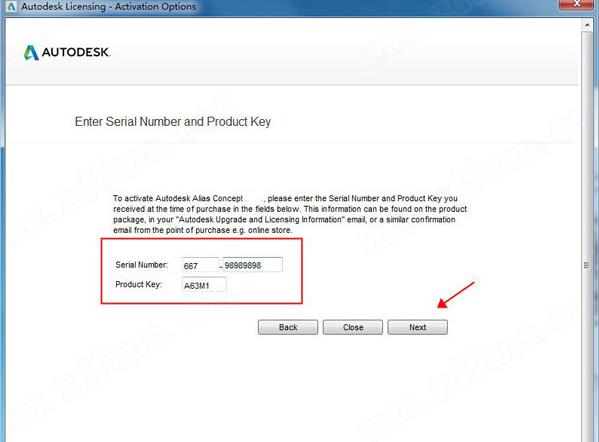Screen dimensions: 599x442
Task: Click the red arrow pointing to Next
Action: coord(456,295)
